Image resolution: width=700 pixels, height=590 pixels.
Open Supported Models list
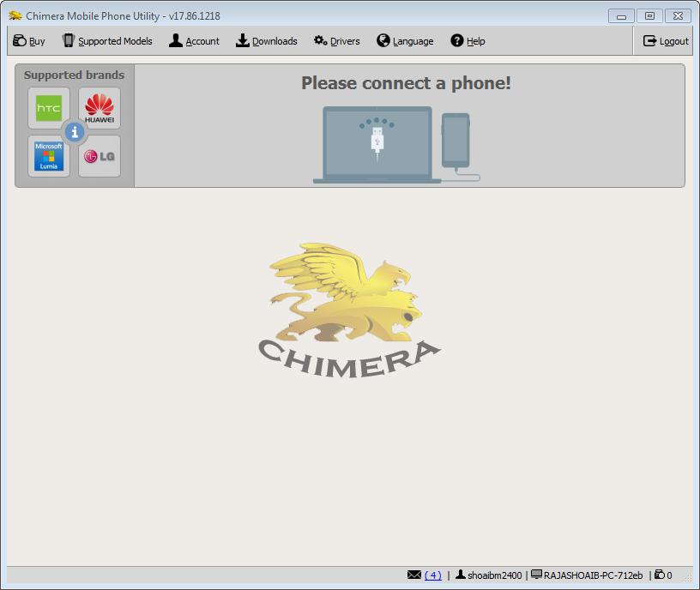pos(107,41)
